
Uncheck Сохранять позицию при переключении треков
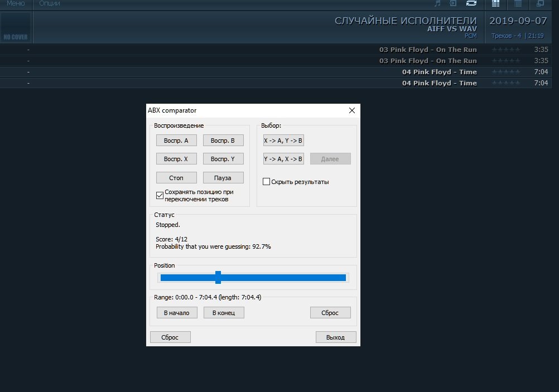[160, 195]
